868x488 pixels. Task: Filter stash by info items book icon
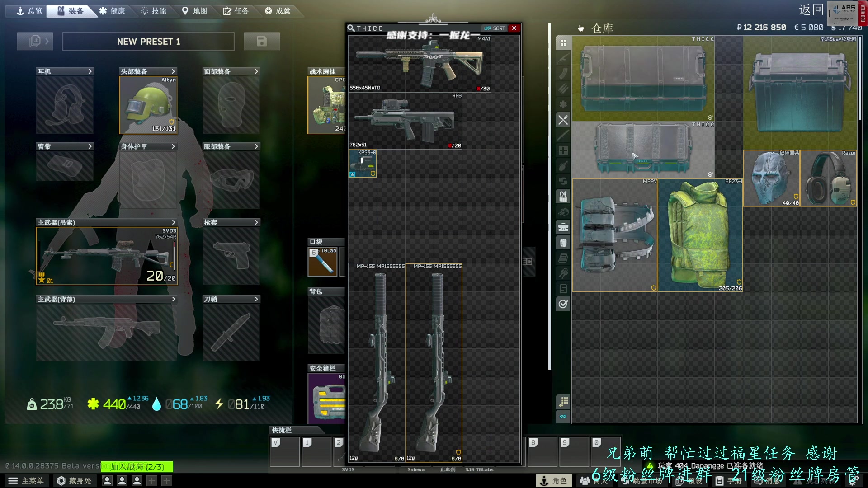click(563, 258)
